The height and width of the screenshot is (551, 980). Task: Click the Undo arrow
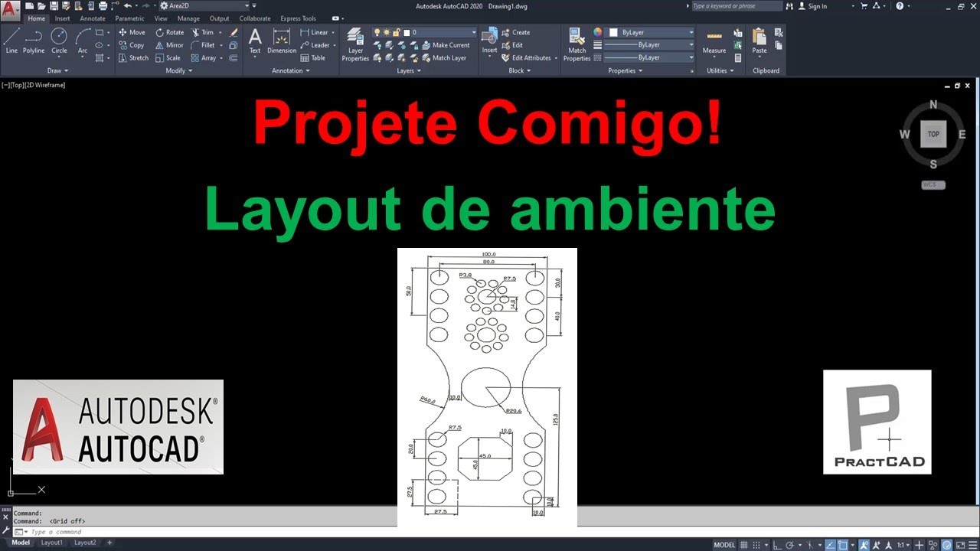click(127, 5)
